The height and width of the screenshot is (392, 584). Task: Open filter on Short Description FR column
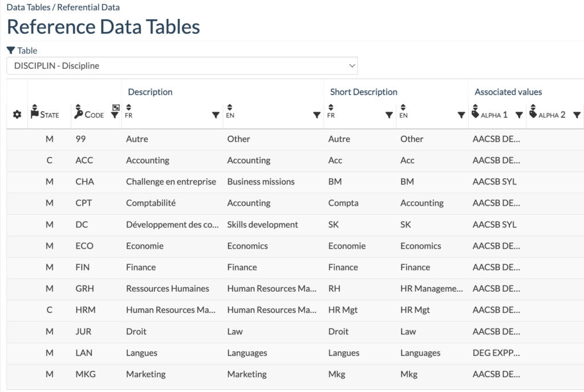(x=389, y=115)
